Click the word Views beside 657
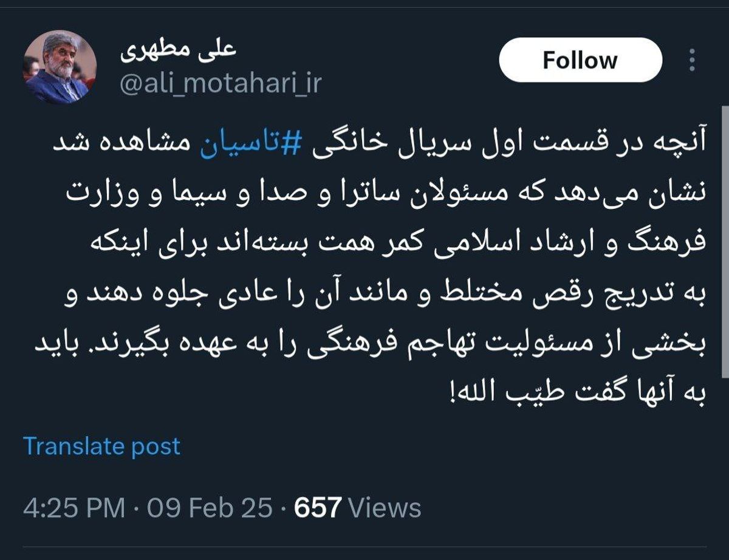The width and height of the screenshot is (729, 560). pos(385,508)
